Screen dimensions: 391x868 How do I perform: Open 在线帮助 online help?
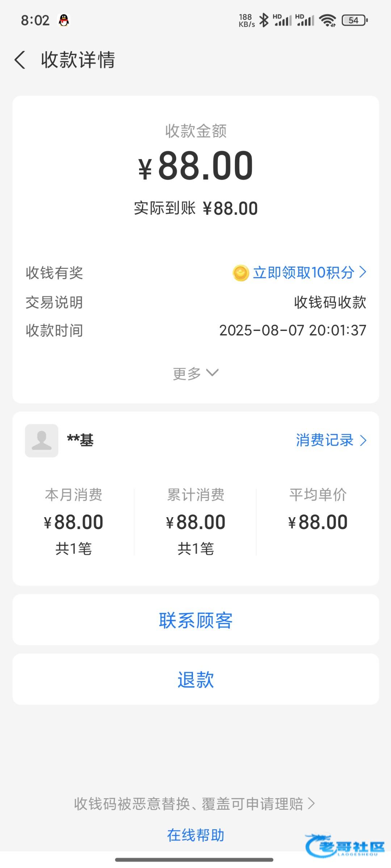[195, 835]
